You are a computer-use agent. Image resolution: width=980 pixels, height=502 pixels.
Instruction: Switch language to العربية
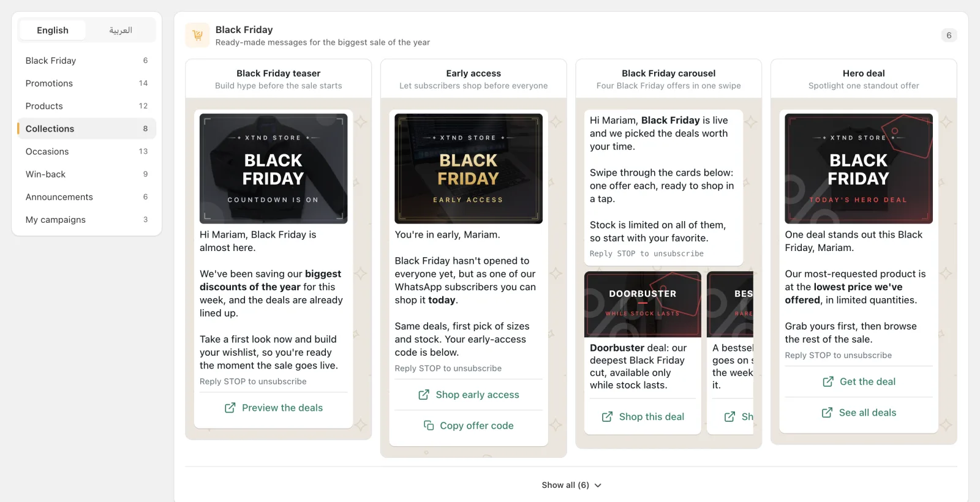pyautogui.click(x=121, y=30)
